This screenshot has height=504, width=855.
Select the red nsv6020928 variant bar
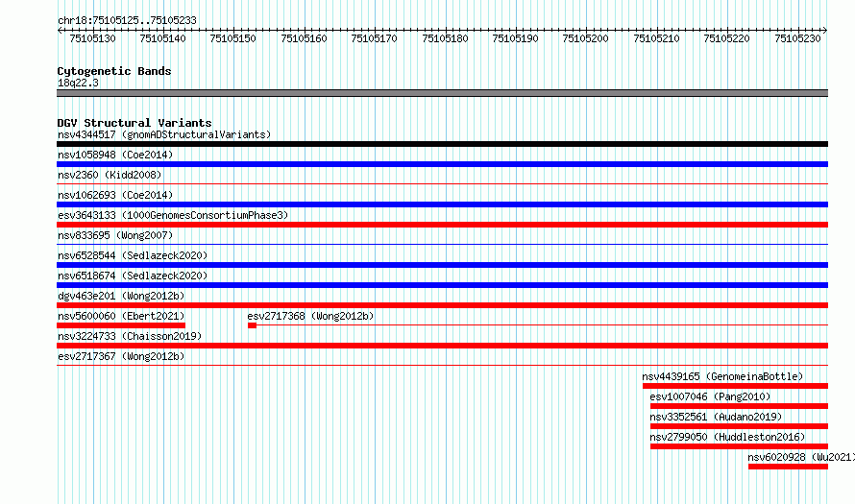(x=788, y=467)
